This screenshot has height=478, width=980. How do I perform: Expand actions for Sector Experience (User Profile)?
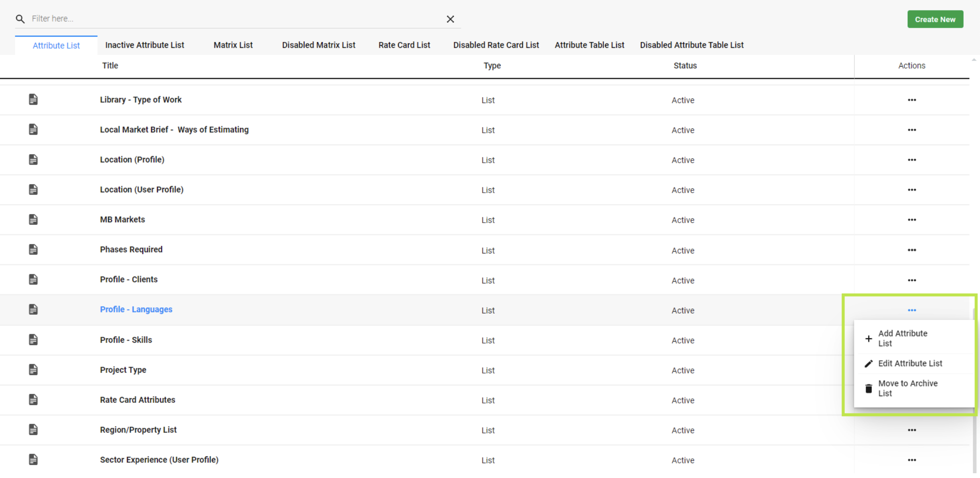[x=911, y=460]
